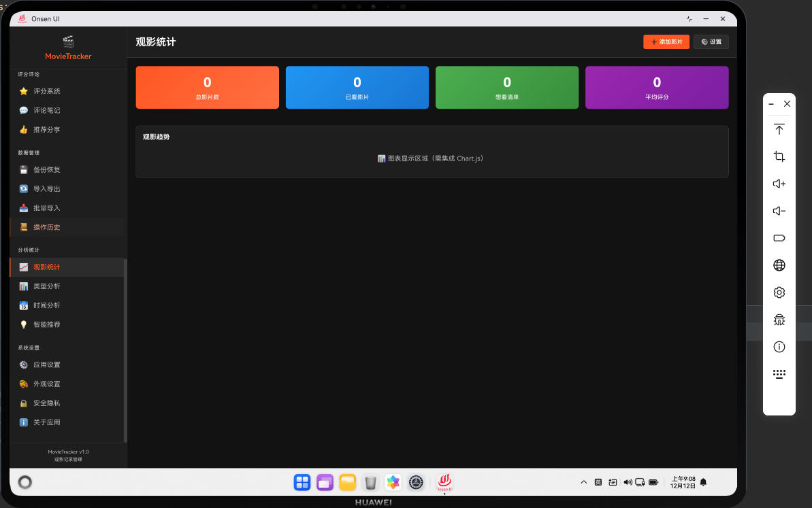Viewport: 812px width, 508px height.
Task: Open 关于应用 menu item
Action: coord(66,422)
